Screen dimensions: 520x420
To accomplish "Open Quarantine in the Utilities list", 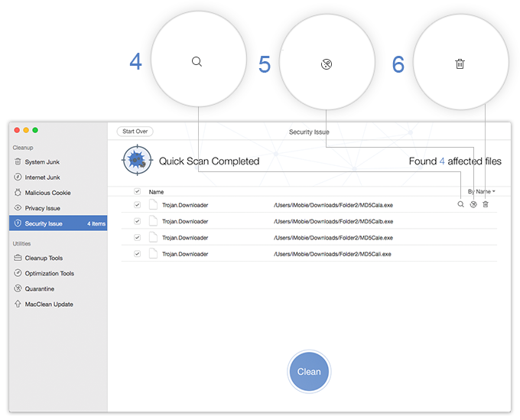I will click(x=39, y=289).
